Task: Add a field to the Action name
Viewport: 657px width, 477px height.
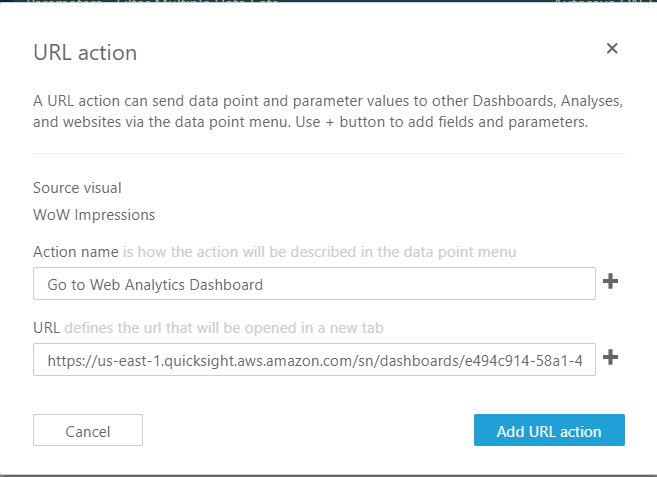Action: click(611, 283)
